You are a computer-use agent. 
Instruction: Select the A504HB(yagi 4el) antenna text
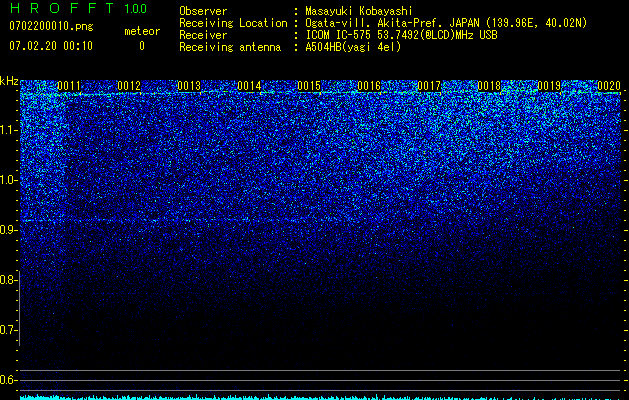coord(353,47)
